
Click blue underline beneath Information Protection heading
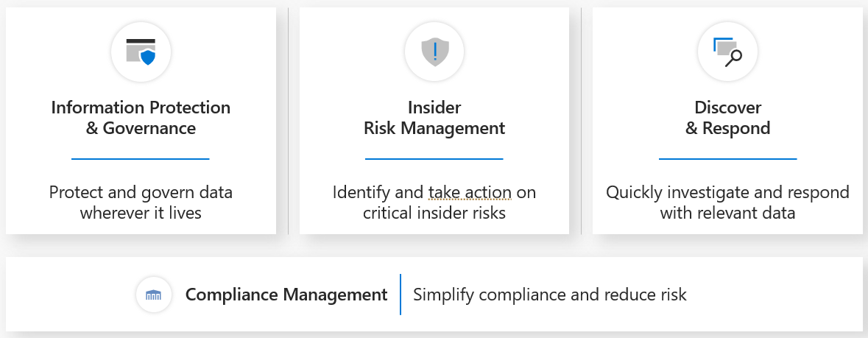[x=141, y=158]
